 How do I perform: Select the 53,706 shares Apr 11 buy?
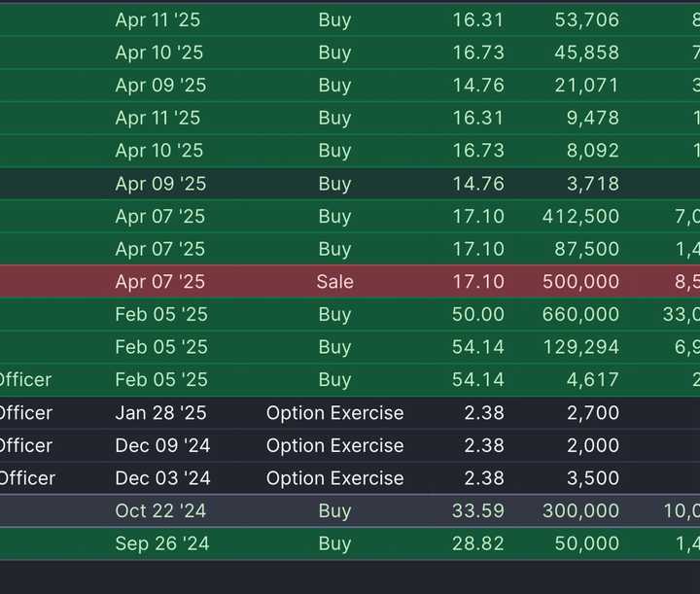coord(350,19)
